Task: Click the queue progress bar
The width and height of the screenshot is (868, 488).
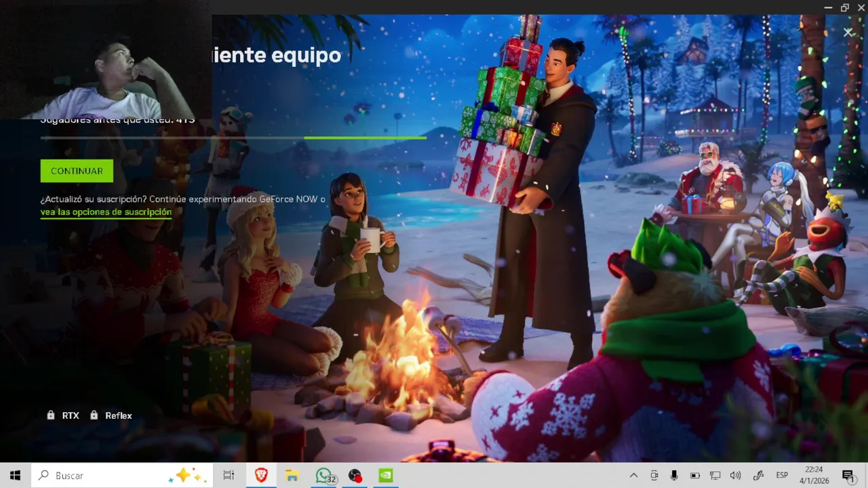Action: click(233, 138)
